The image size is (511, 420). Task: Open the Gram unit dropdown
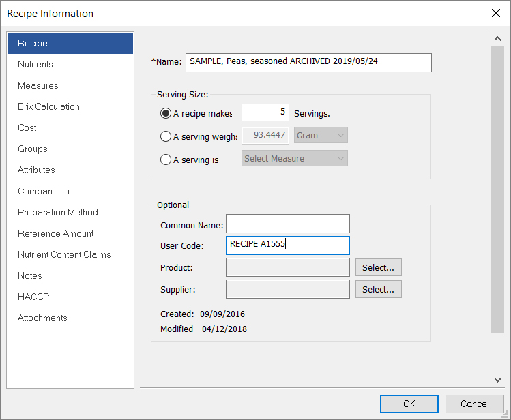tap(321, 136)
